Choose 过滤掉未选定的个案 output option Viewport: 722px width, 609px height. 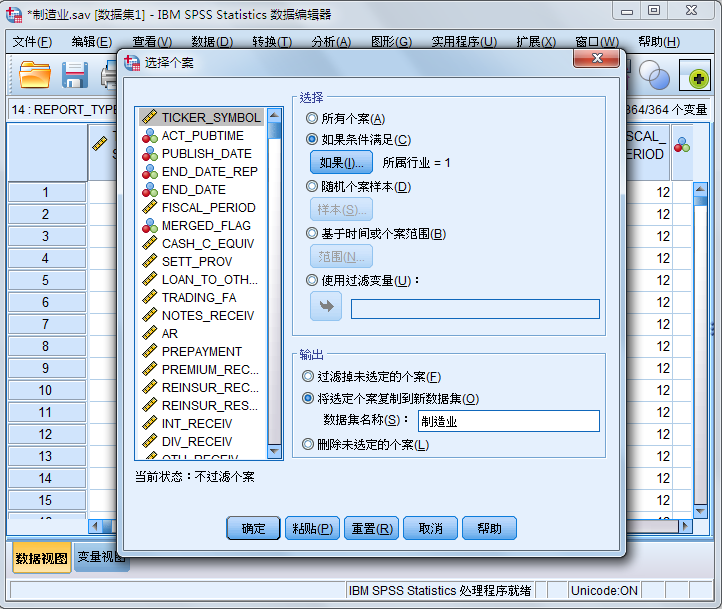pyautogui.click(x=308, y=377)
